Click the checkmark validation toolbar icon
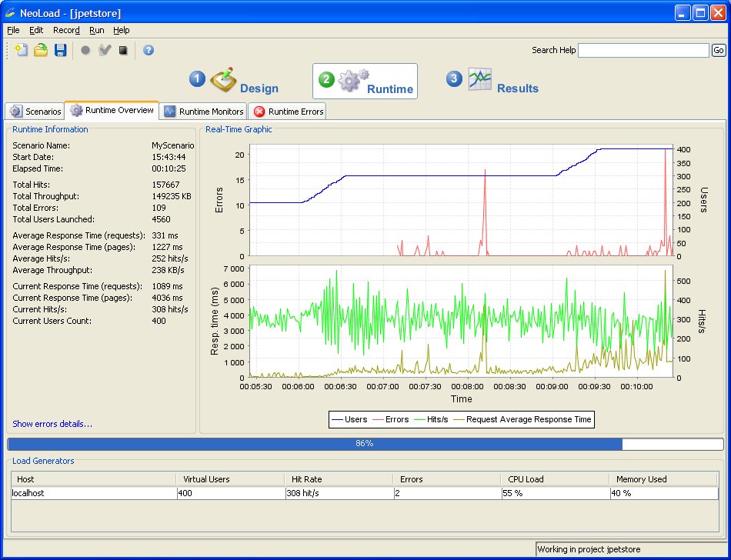Image resolution: width=731 pixels, height=560 pixels. click(105, 50)
